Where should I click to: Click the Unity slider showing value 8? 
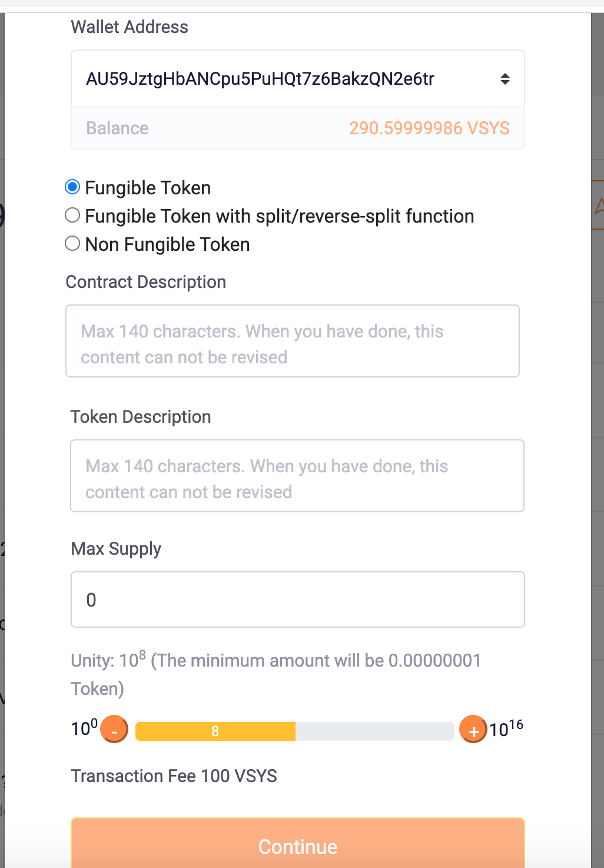point(215,730)
